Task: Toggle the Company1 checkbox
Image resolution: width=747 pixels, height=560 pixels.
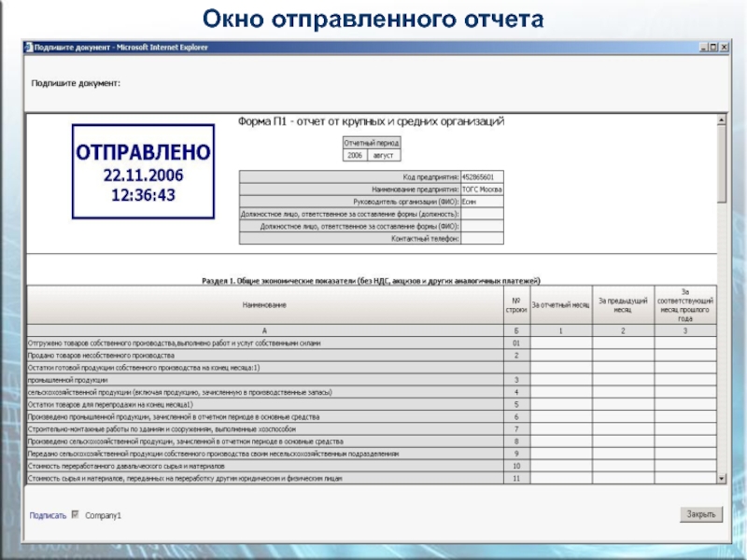Action: coord(75,515)
